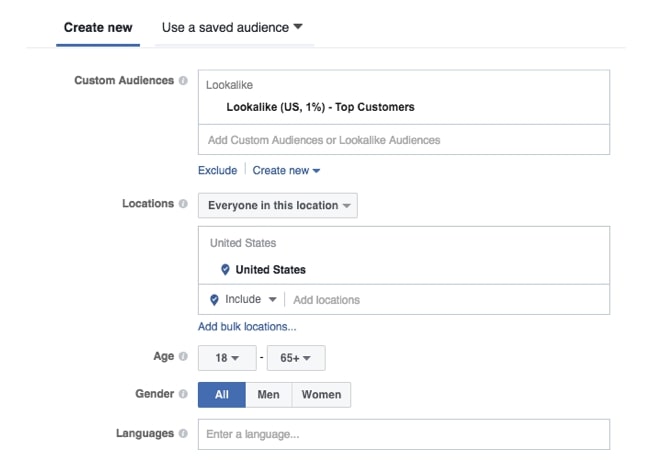Open the Everyone in this location dropdown

[x=278, y=206]
